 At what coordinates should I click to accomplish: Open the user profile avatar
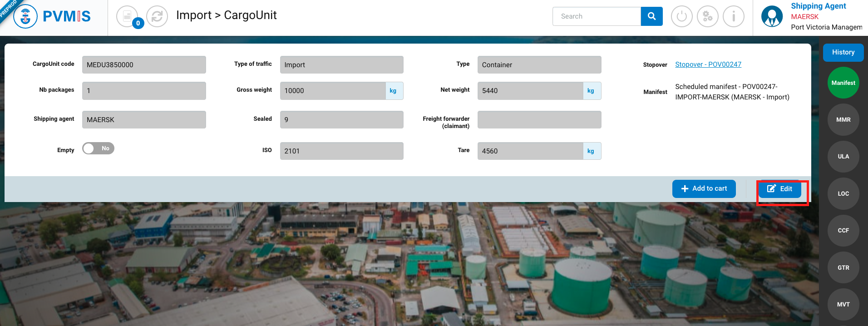pos(772,17)
